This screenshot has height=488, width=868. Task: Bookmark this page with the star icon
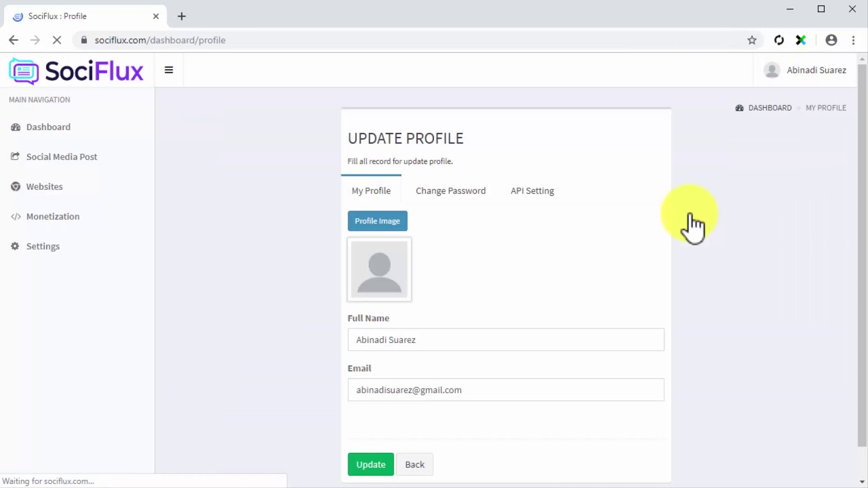[x=752, y=40]
